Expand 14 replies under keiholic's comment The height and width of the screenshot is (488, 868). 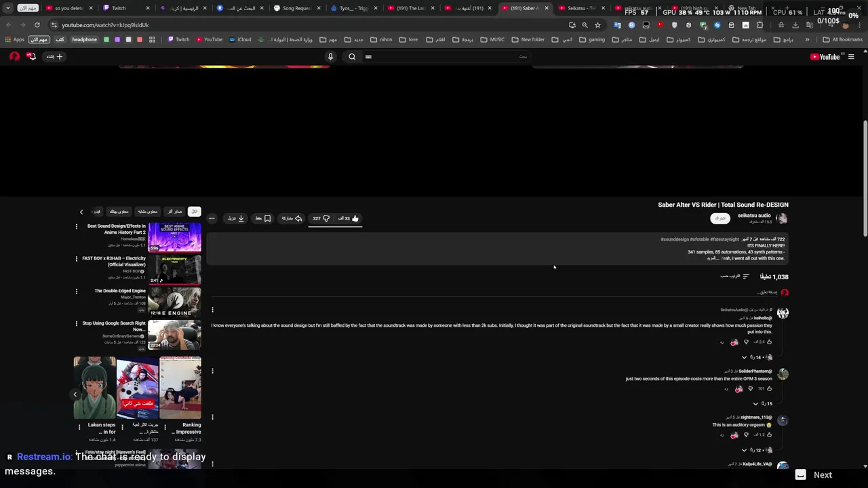tap(757, 357)
